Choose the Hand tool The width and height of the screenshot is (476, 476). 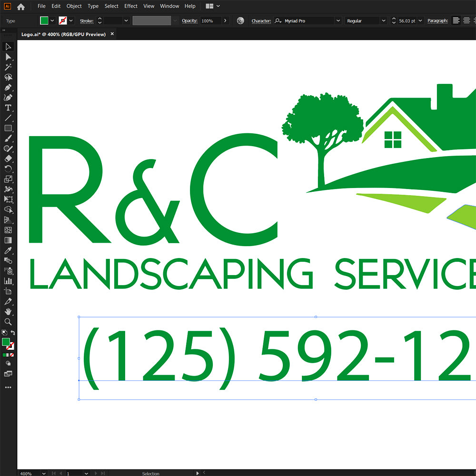tap(8, 312)
